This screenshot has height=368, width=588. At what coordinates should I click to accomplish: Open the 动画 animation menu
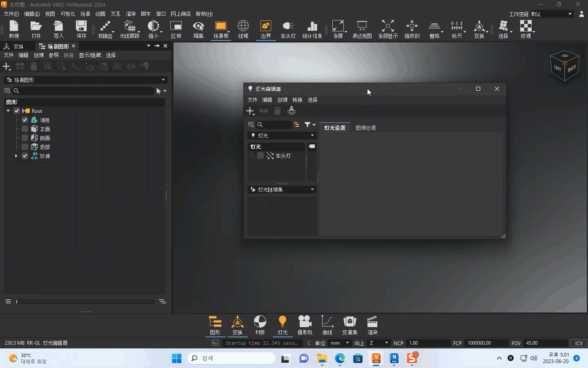100,14
